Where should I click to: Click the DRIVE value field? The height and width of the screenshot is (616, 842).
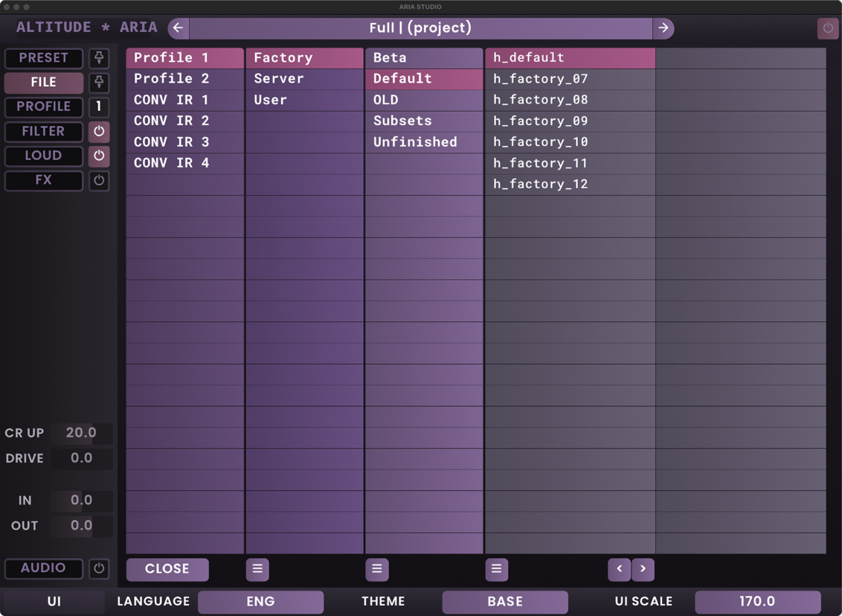(x=81, y=458)
